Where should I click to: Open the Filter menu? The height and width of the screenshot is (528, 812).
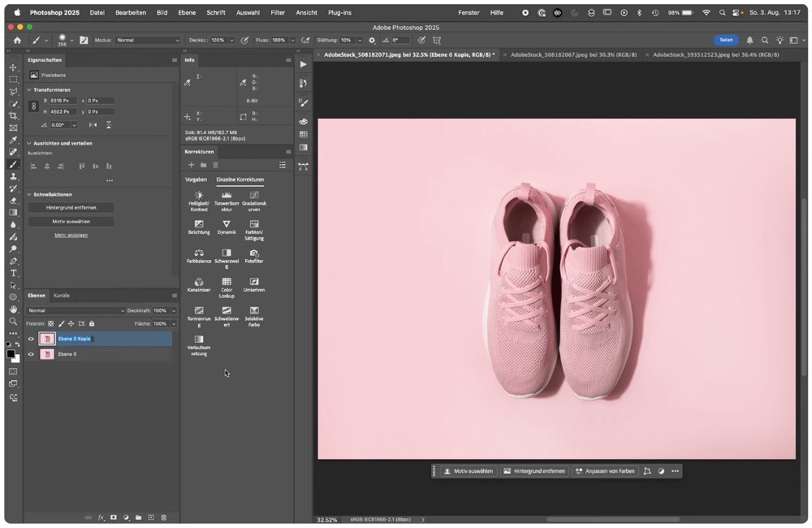(x=278, y=13)
